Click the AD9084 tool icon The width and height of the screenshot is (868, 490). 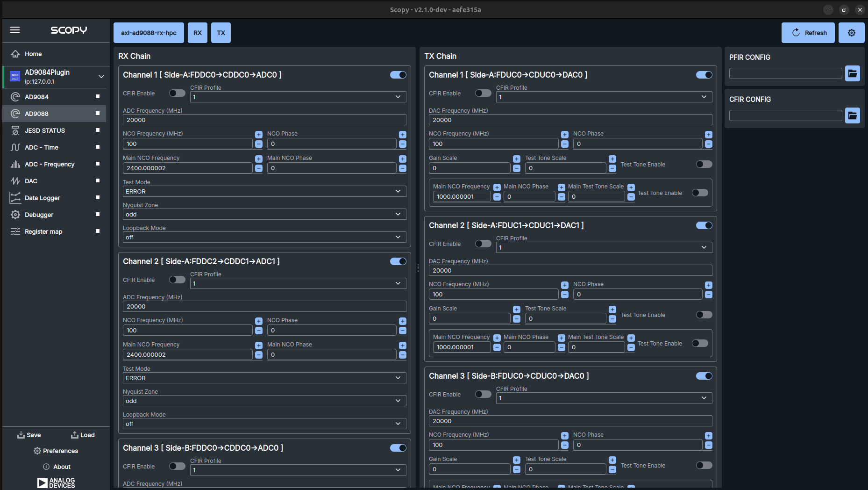pyautogui.click(x=15, y=97)
